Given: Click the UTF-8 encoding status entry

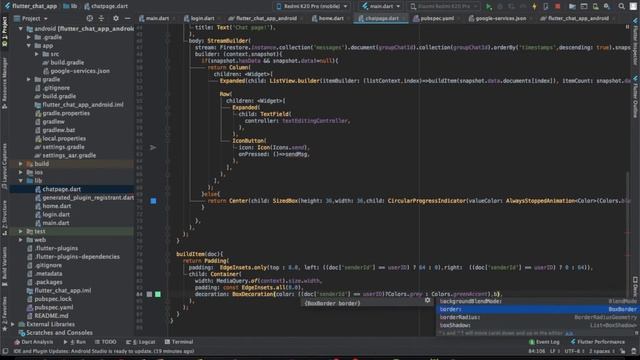Looking at the screenshot, I should point(574,351).
